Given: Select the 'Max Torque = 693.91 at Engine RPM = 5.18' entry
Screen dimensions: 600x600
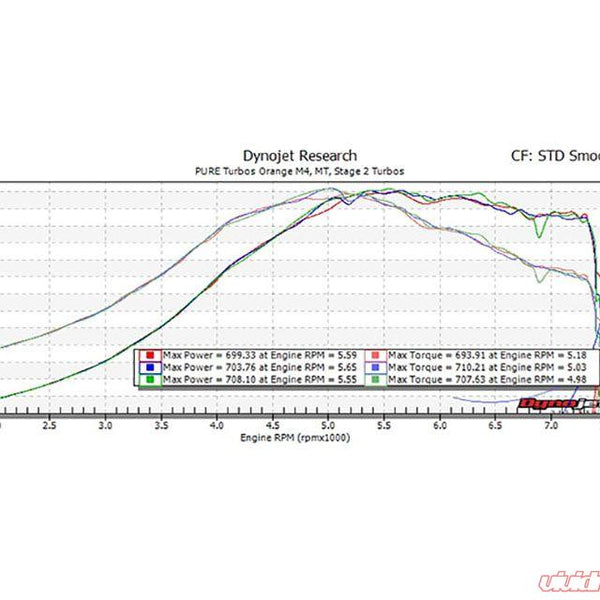Looking at the screenshot, I should [487, 355].
